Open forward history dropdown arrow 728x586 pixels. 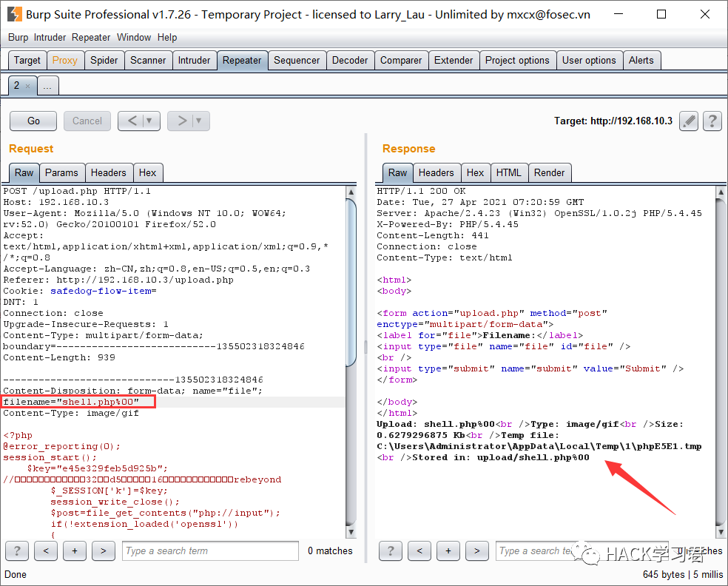tap(199, 121)
